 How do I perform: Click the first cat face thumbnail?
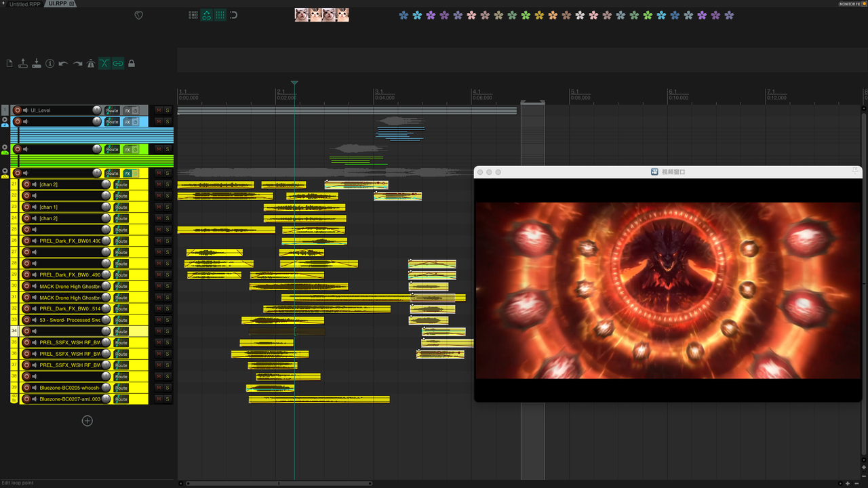[x=302, y=15]
